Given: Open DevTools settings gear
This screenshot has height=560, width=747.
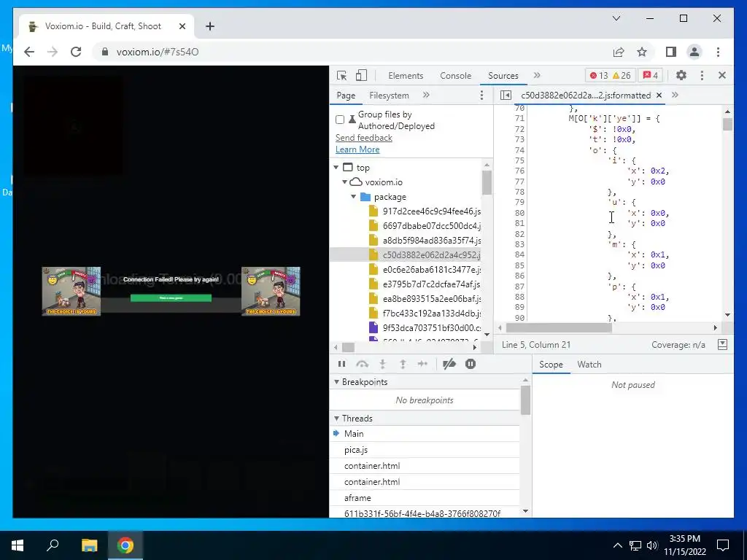Looking at the screenshot, I should [681, 75].
